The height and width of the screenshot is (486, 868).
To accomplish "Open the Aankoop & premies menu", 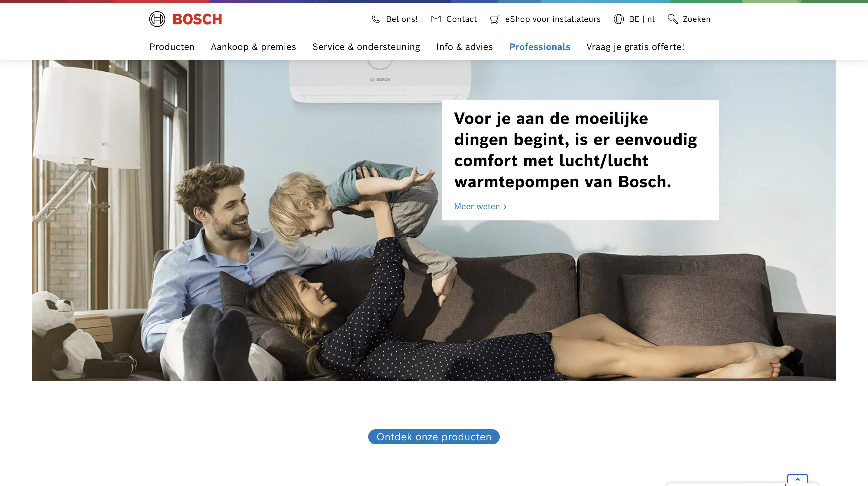I will pos(253,47).
